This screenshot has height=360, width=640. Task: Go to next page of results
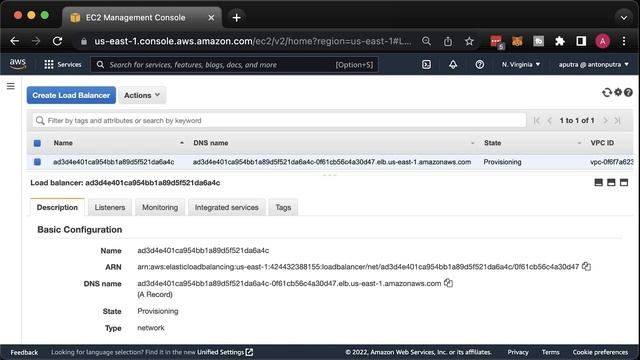(x=605, y=120)
